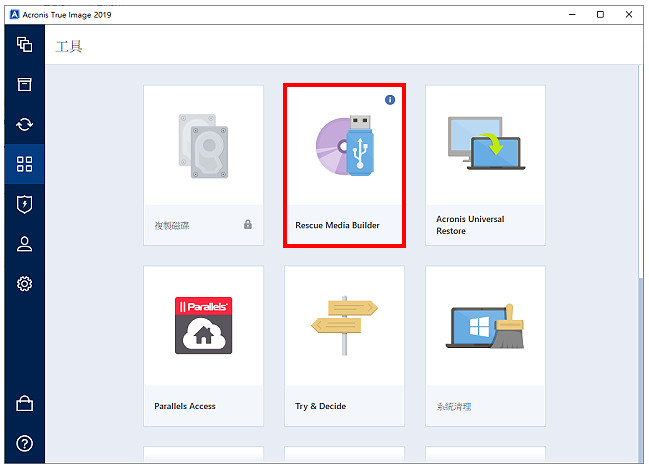This screenshot has width=649, height=471.
Task: Select the Tools grid icon in sidebar
Action: point(24,164)
